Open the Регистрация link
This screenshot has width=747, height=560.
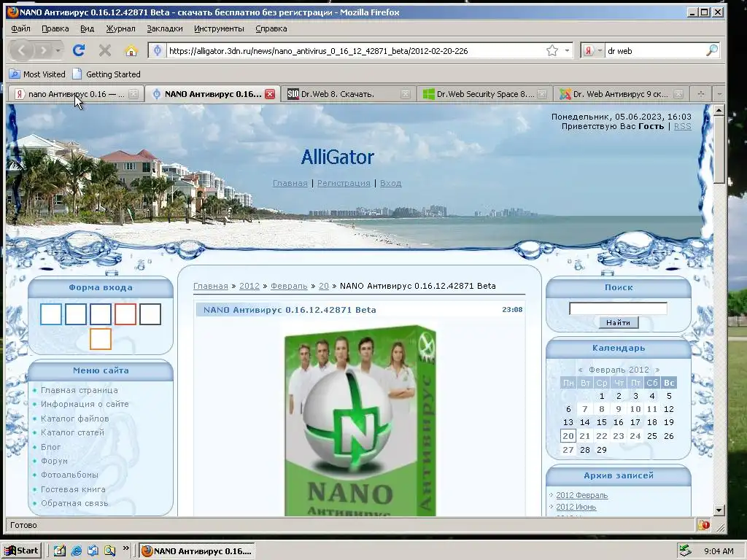(344, 183)
